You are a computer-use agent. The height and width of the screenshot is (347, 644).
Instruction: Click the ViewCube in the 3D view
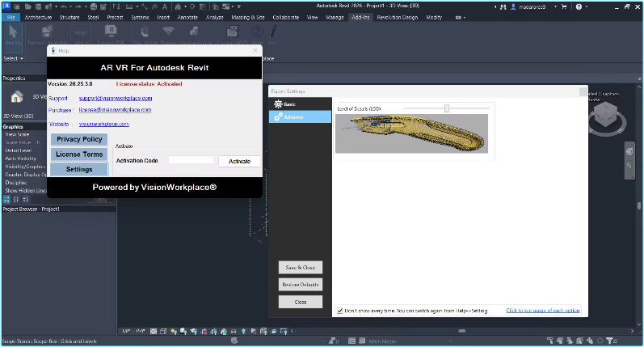pyautogui.click(x=606, y=116)
